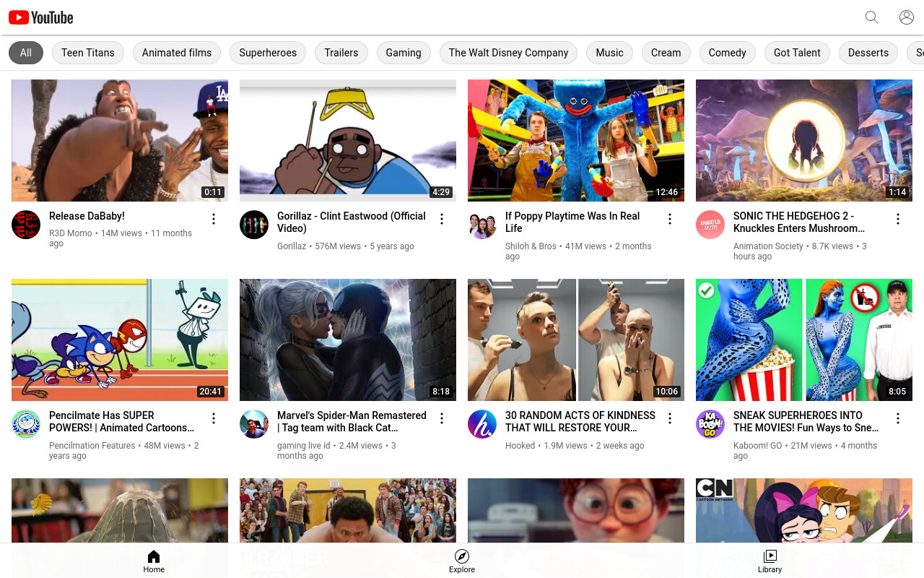Image resolution: width=924 pixels, height=578 pixels.
Task: Click the Kaboom! GO channel name
Action: (x=758, y=446)
